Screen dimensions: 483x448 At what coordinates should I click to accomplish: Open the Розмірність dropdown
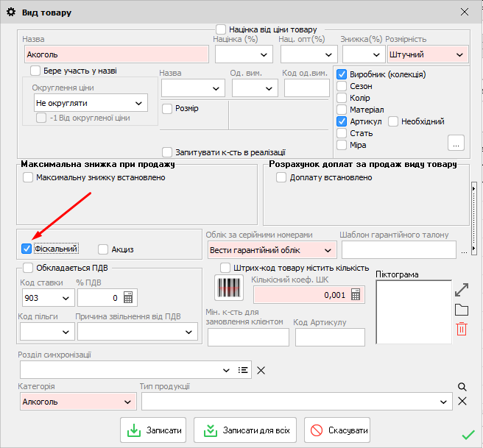point(461,54)
